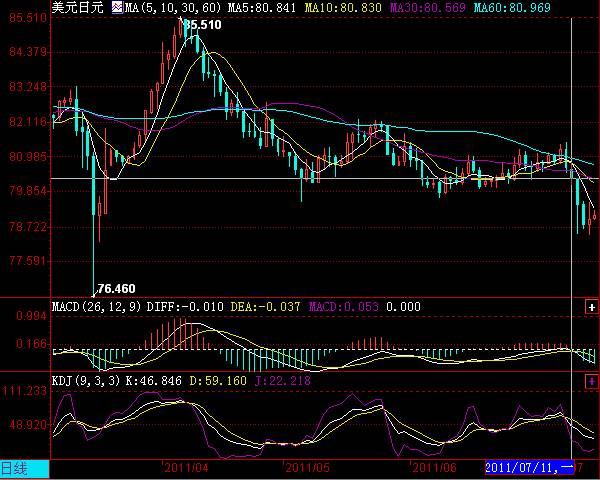The width and height of the screenshot is (600, 480).
Task: Click the cyan MA60:80.969 readout
Action: (x=512, y=7)
